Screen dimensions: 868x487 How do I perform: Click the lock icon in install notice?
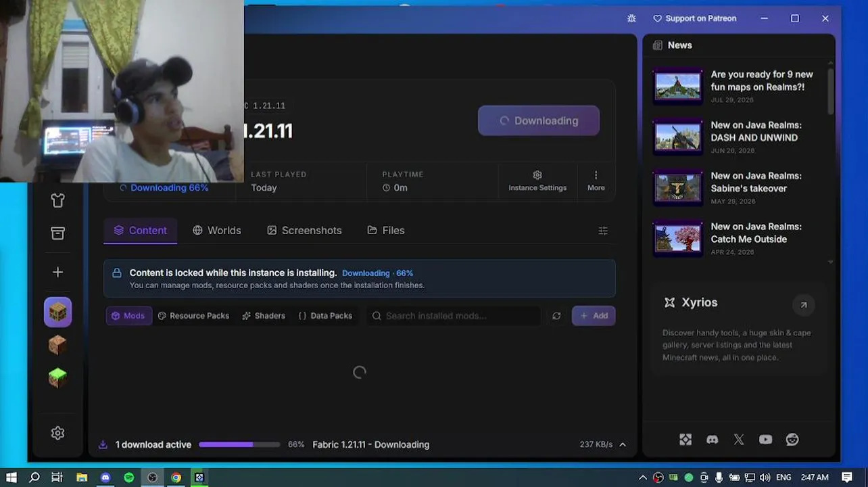(x=117, y=273)
